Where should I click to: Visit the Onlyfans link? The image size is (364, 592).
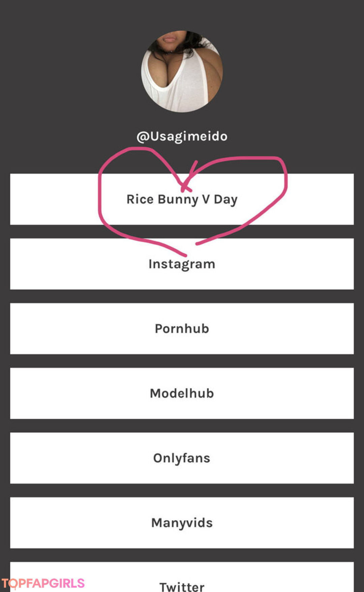coord(182,458)
